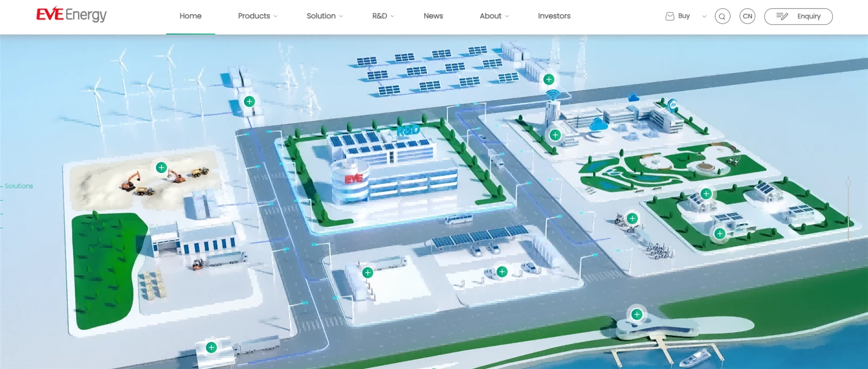This screenshot has height=369, width=868.
Task: Click plus hotspot on the waterfront pier building
Action: (637, 314)
